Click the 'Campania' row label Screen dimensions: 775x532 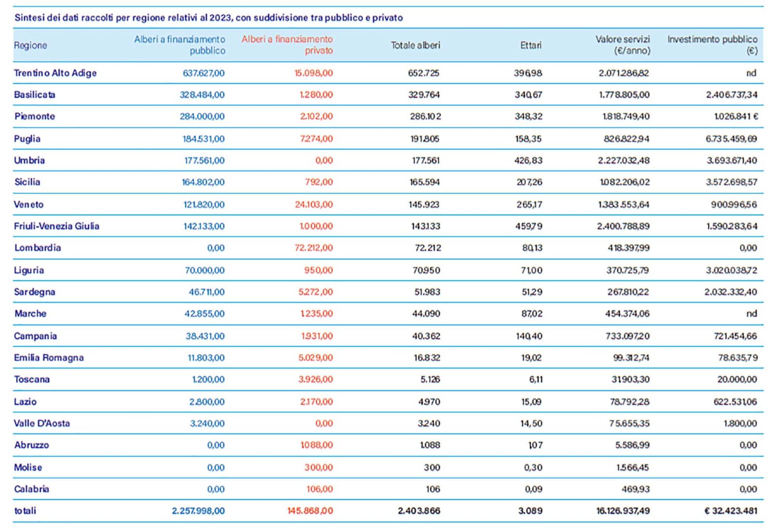pyautogui.click(x=35, y=336)
